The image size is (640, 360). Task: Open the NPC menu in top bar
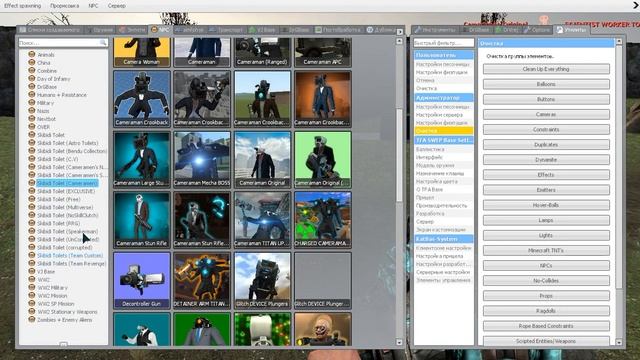[93, 6]
